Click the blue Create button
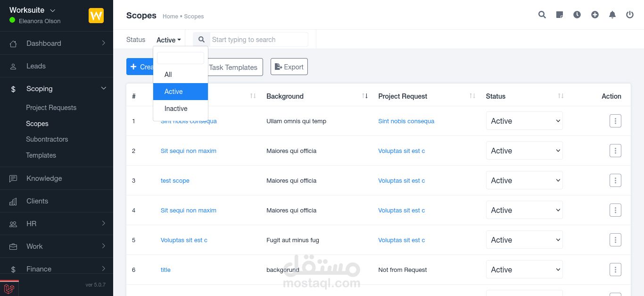644x296 pixels. click(140, 67)
